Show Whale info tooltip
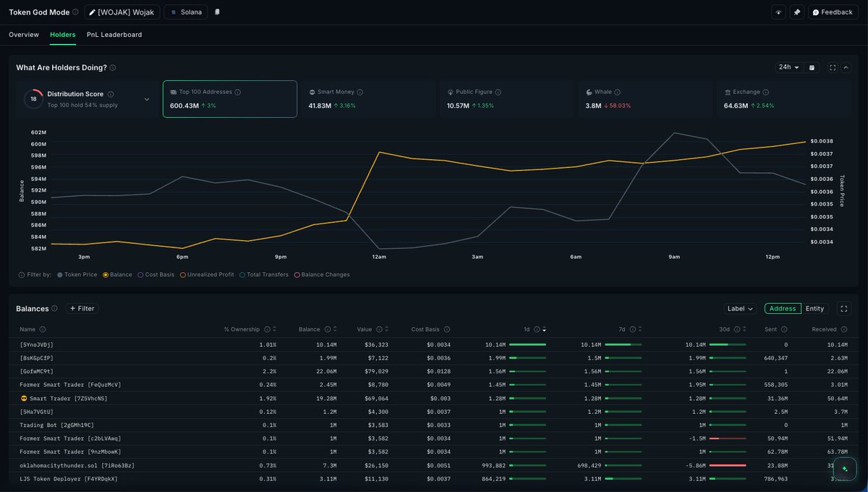Viewport: 868px width, 492px height. pos(618,93)
